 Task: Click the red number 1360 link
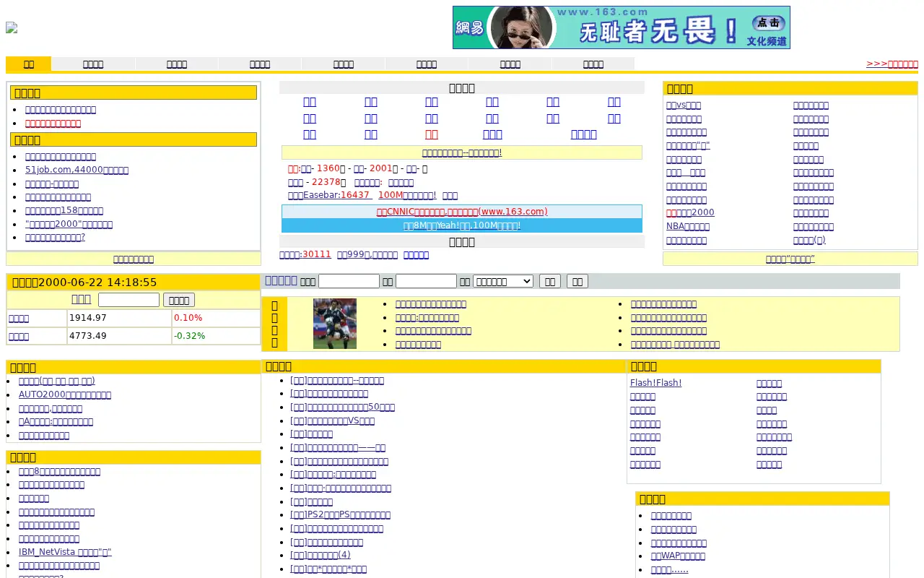point(328,168)
